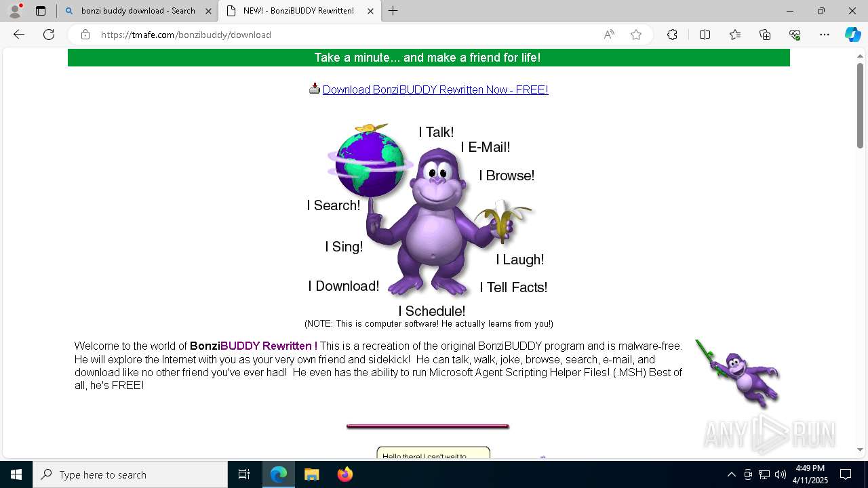Viewport: 868px width, 488px height.
Task: Click the page scrollbar down arrow
Action: [860, 449]
